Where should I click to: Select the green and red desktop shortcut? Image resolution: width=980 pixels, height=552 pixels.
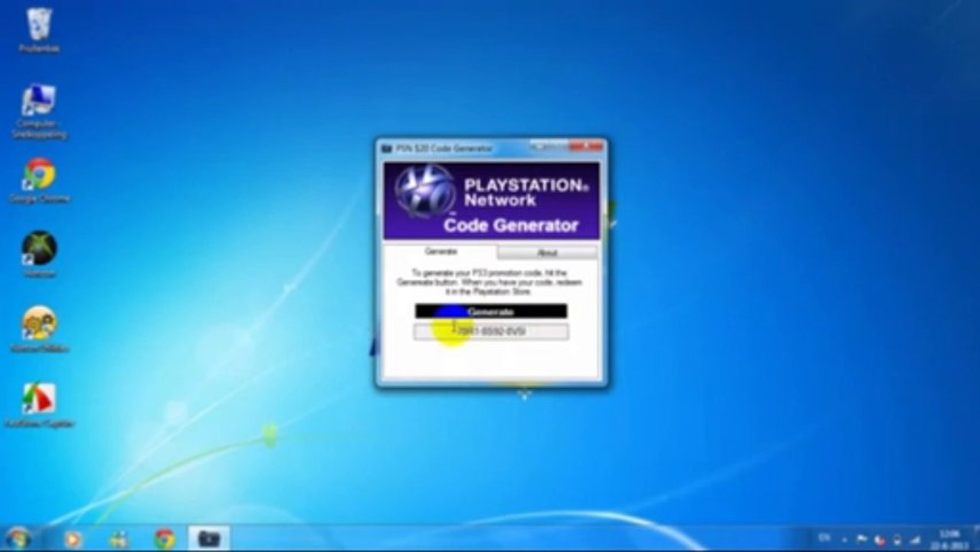point(38,404)
